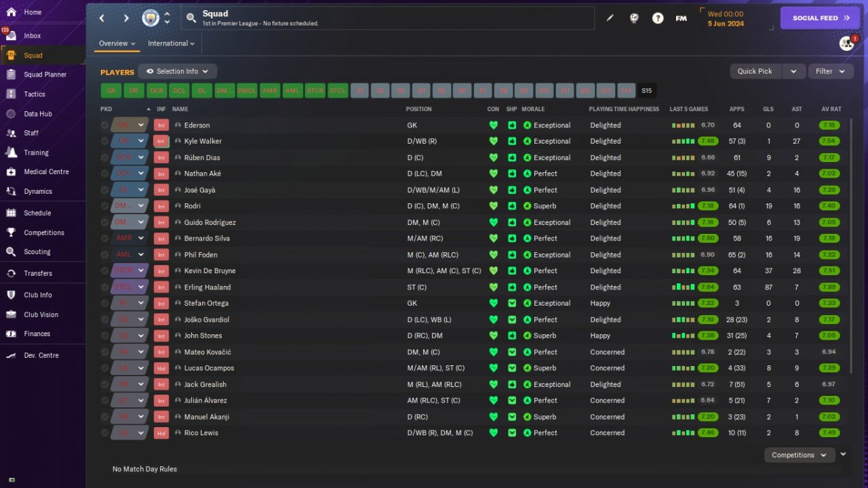868x488 pixels.
Task: Expand the Selection Info dropdown
Action: [x=178, y=71]
